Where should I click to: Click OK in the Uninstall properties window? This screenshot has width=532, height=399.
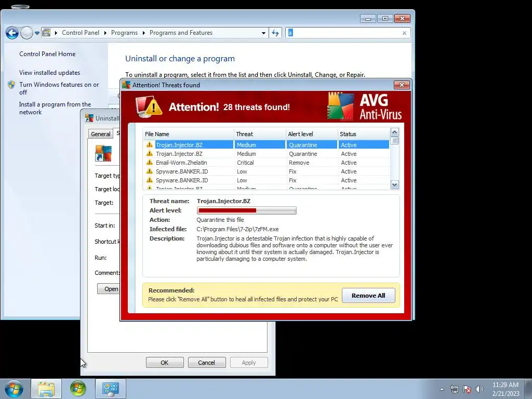165,362
